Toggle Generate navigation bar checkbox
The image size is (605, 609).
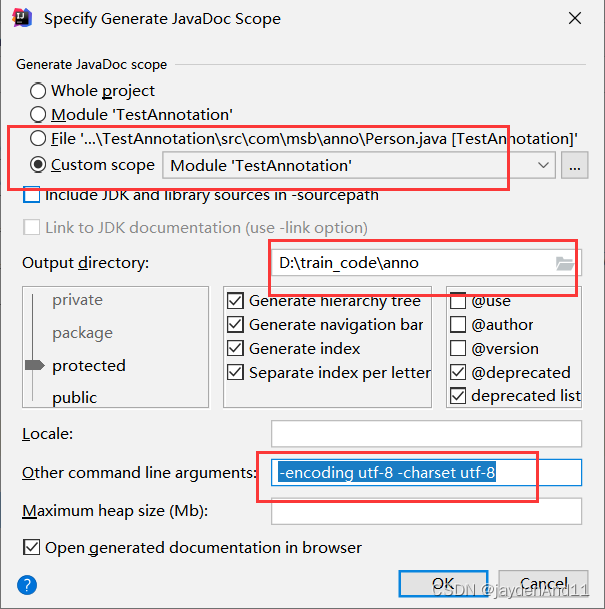coord(235,325)
